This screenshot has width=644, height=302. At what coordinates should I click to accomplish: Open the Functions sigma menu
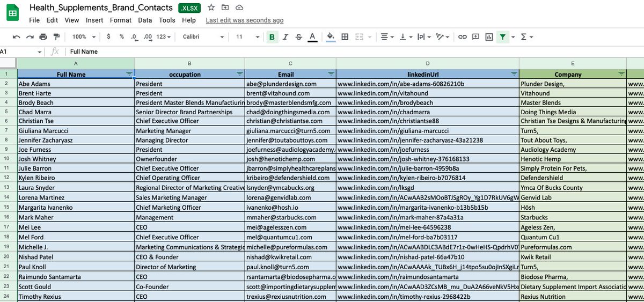click(x=526, y=36)
